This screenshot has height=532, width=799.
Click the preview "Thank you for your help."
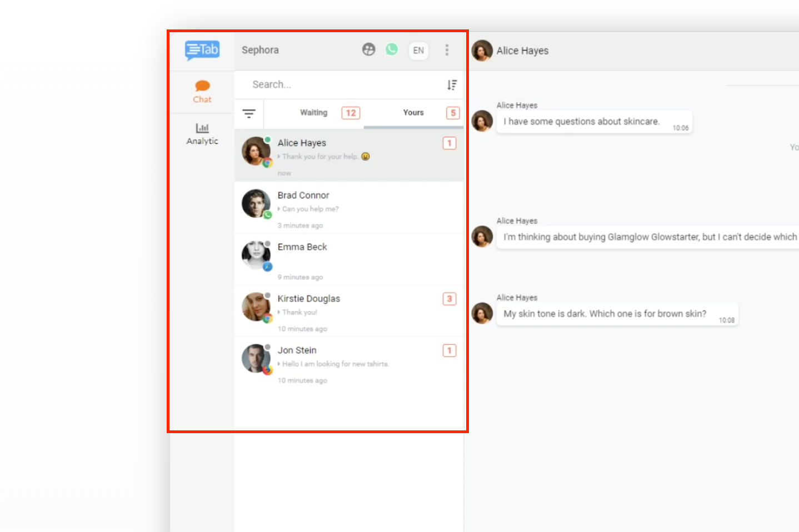point(320,157)
